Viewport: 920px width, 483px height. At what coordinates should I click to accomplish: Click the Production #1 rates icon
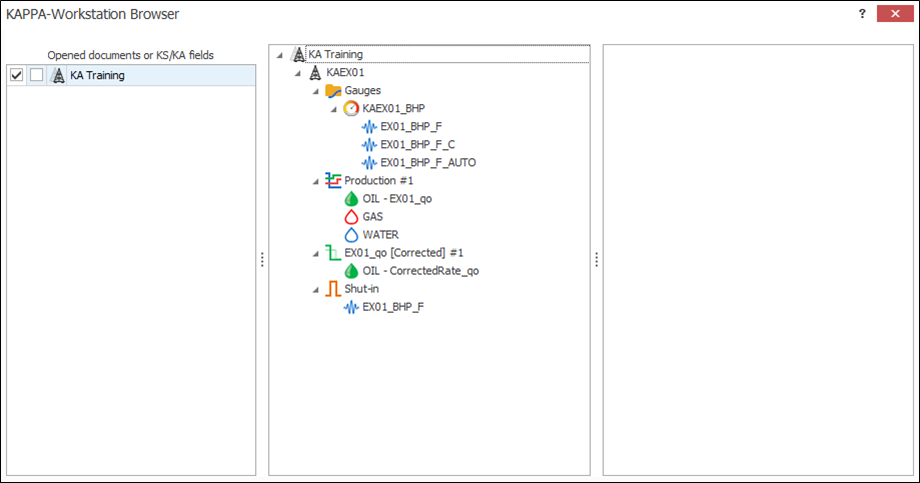[333, 180]
